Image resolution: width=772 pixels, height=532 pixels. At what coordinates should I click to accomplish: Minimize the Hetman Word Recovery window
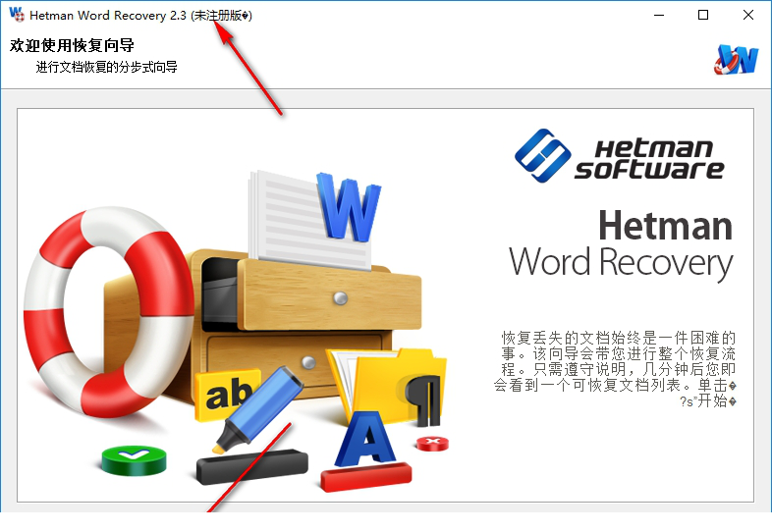[659, 15]
